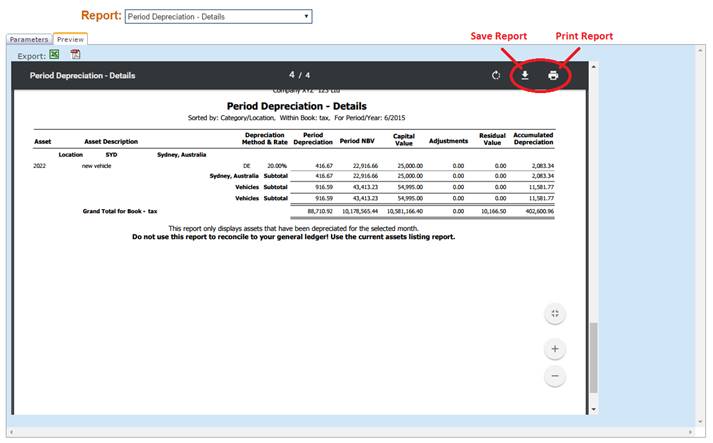Click accumulated depreciation total 402,600.96

click(540, 211)
